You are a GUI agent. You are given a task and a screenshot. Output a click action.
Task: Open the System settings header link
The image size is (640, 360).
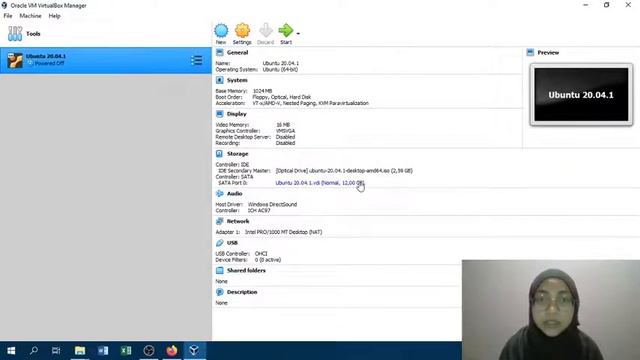point(237,80)
